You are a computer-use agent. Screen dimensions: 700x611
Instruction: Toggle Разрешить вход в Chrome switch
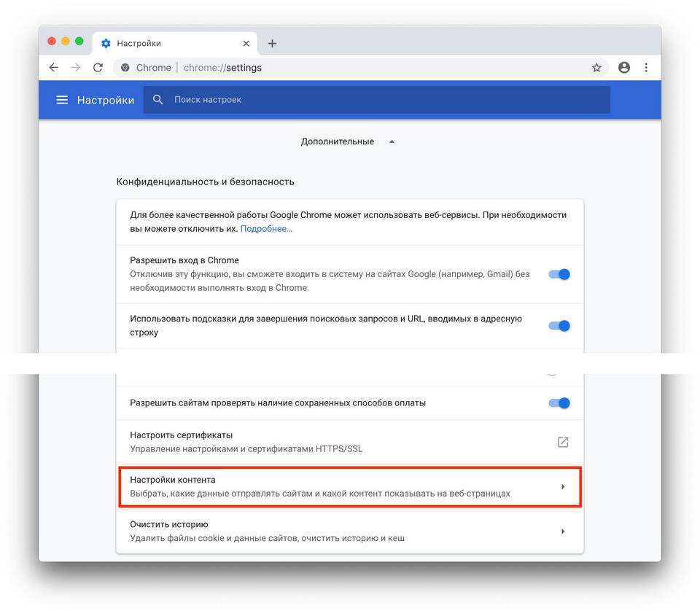pyautogui.click(x=559, y=274)
